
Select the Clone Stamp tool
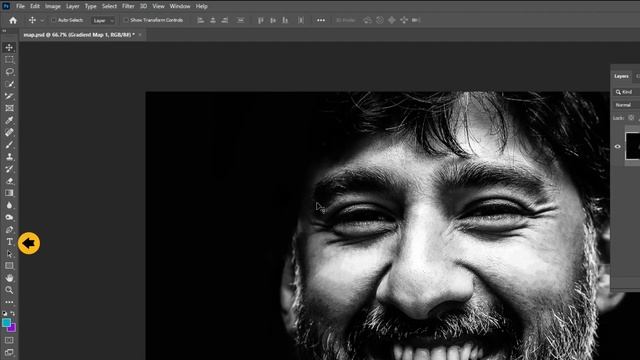[9, 157]
